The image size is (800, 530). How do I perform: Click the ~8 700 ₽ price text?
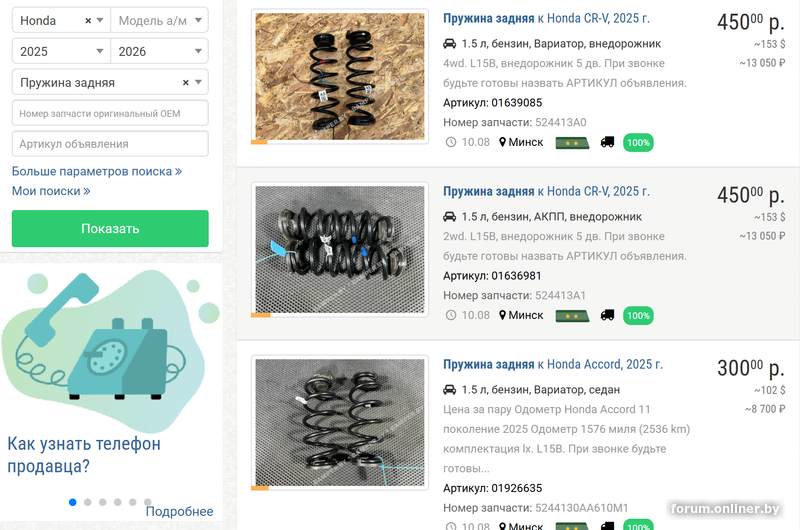[x=765, y=409]
